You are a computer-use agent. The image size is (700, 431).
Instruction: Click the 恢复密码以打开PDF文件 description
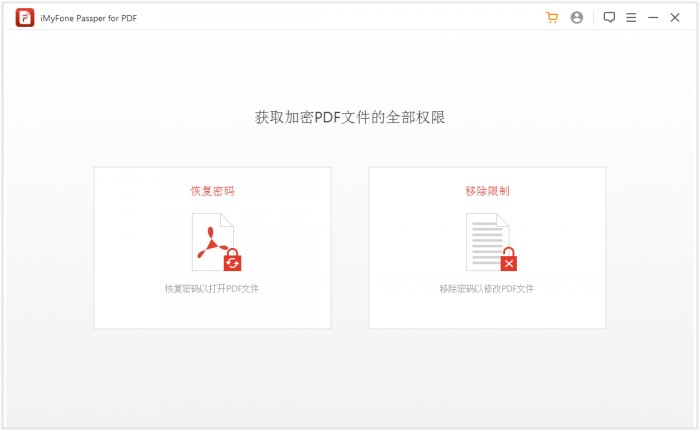tap(212, 289)
